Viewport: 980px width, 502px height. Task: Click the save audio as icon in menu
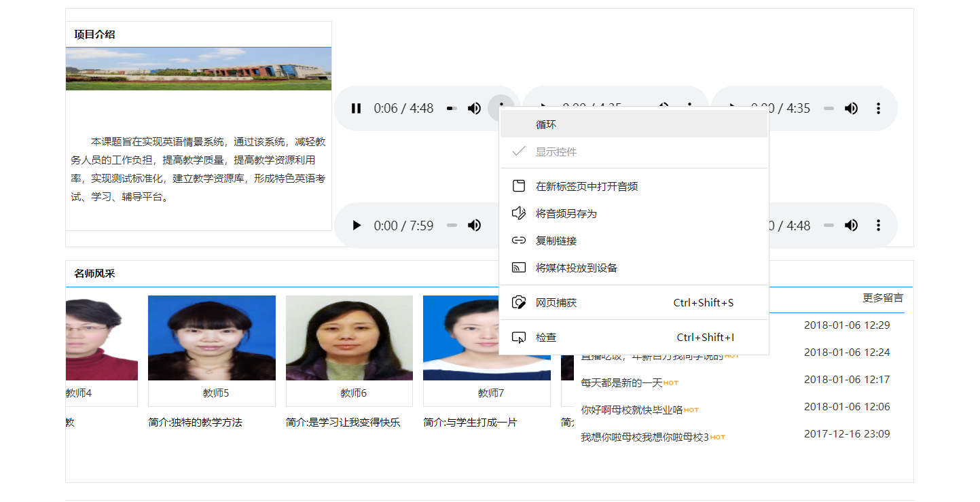pyautogui.click(x=518, y=213)
